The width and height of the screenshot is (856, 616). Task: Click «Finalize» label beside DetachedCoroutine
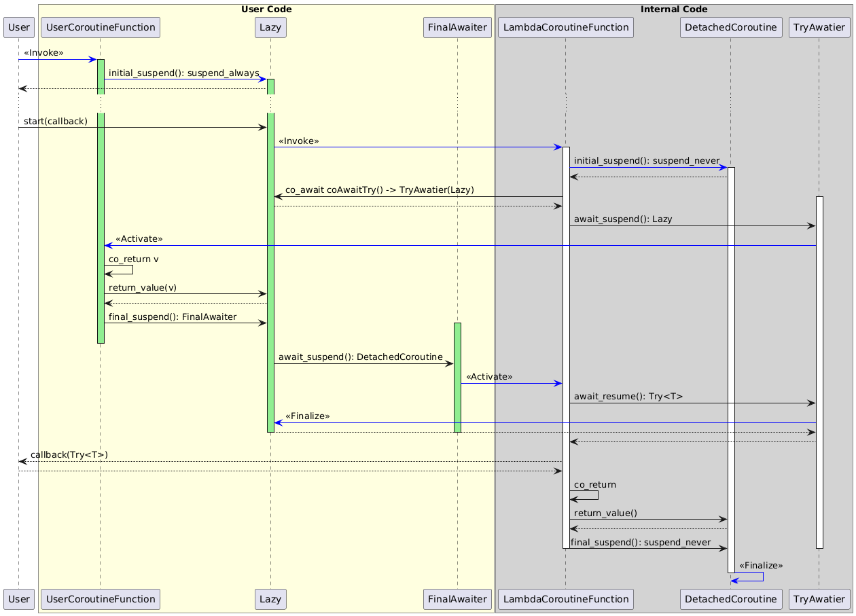761,565
